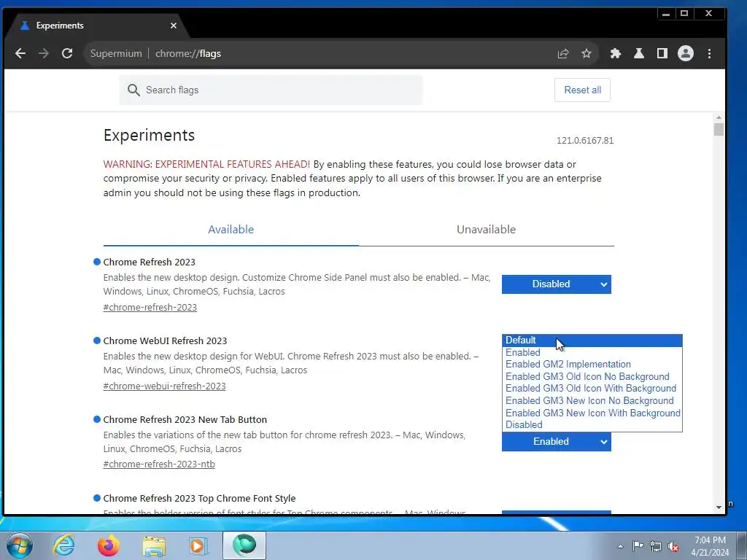Open Action Center flag tray icon
This screenshot has height=560, width=747.
click(x=638, y=545)
